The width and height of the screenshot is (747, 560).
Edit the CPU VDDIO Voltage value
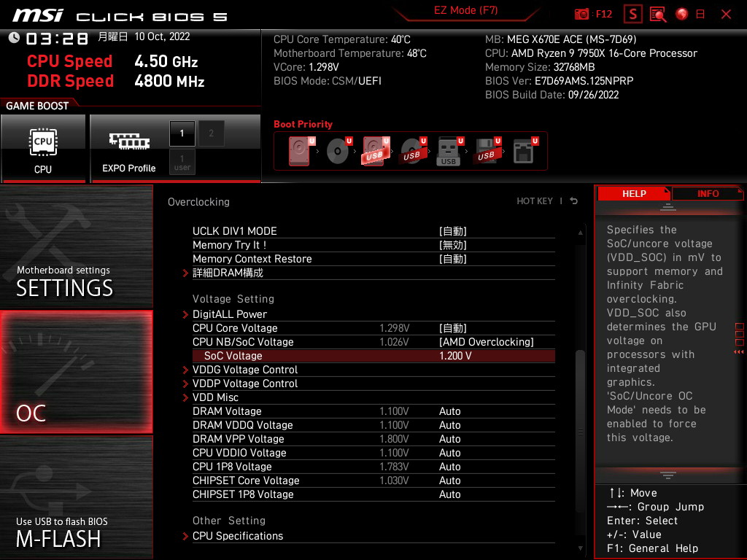[449, 452]
